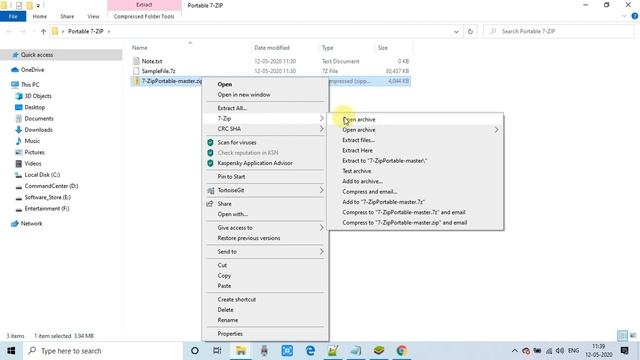Click the Quick access star icon

[x=16, y=55]
